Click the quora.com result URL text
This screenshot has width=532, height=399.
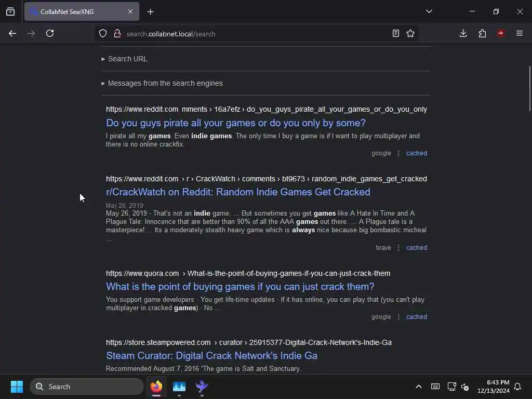click(x=248, y=273)
